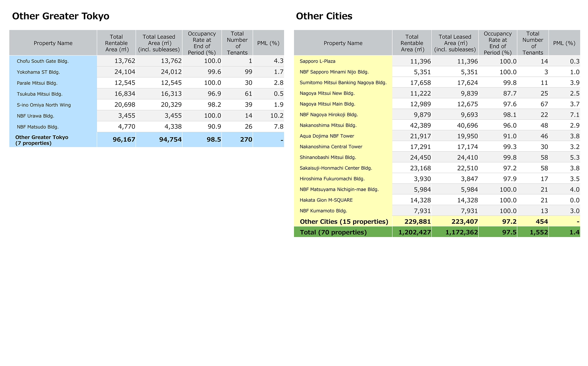
Task: Select 'Other Cities (15 properties)' subtotal label
Action: pos(344,222)
